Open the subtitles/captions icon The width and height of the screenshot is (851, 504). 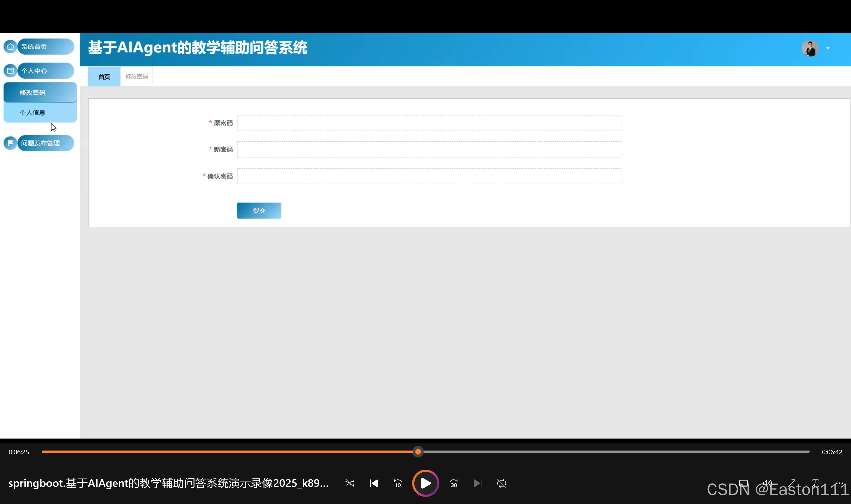(x=743, y=483)
